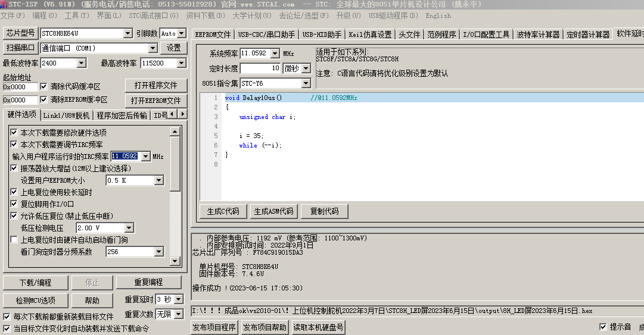The height and width of the screenshot is (335, 644).
Task: Click 发布项目程序 button
Action: click(x=214, y=328)
